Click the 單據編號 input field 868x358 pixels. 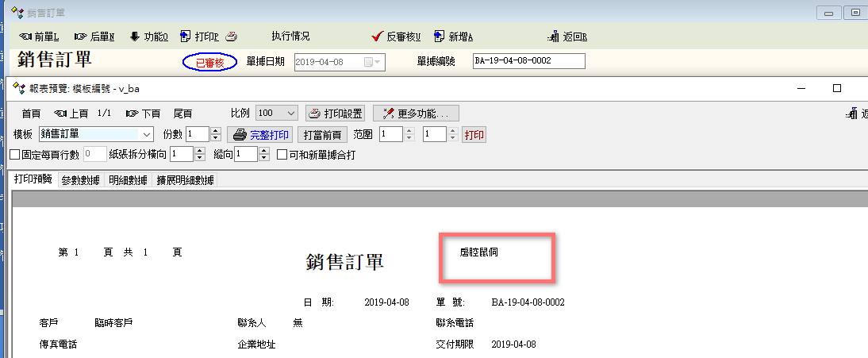click(x=528, y=61)
